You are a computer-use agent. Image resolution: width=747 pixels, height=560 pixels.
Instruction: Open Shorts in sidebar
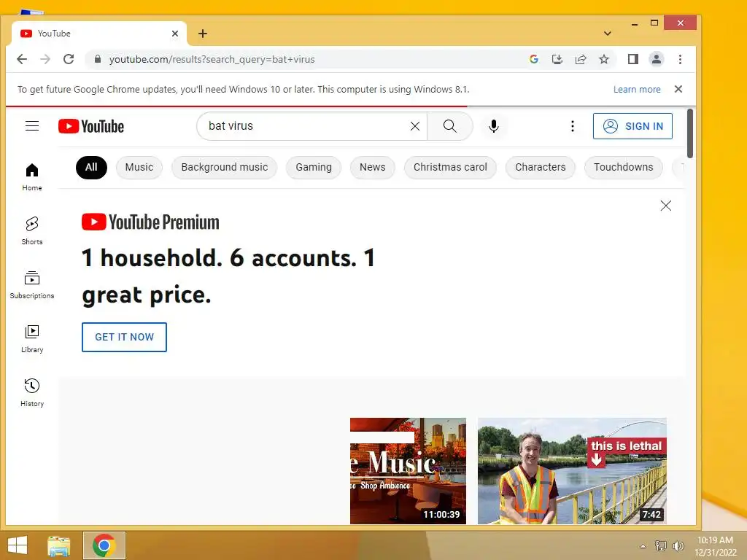click(32, 230)
